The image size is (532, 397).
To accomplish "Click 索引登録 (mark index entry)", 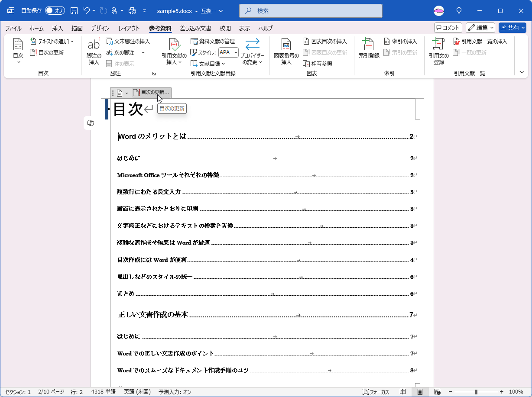I will pos(369,48).
